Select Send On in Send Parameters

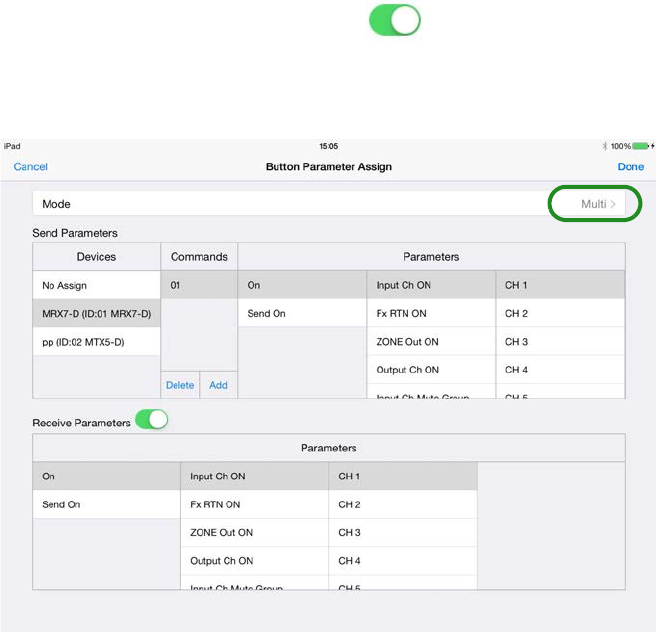302,313
